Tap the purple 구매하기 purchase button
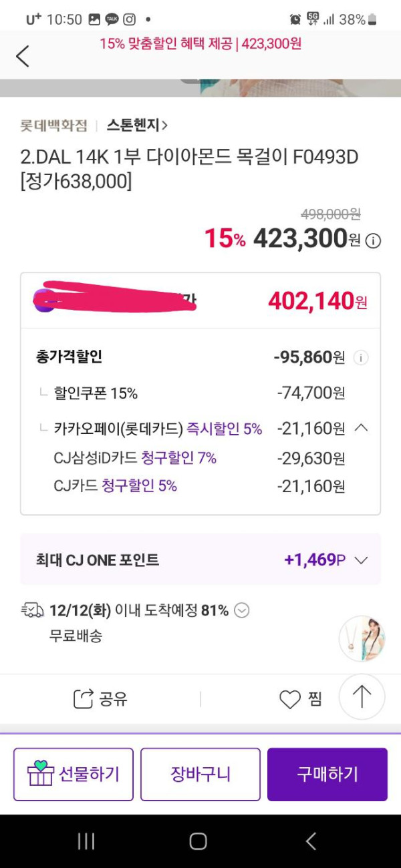 point(327,775)
